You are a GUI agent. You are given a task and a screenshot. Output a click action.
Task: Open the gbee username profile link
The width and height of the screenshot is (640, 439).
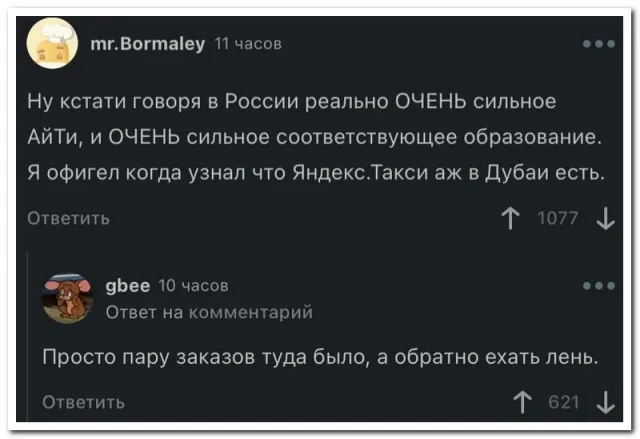tap(125, 287)
